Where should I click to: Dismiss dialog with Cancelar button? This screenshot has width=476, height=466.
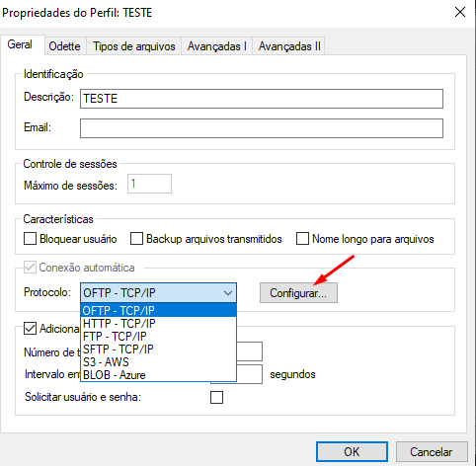tap(432, 451)
